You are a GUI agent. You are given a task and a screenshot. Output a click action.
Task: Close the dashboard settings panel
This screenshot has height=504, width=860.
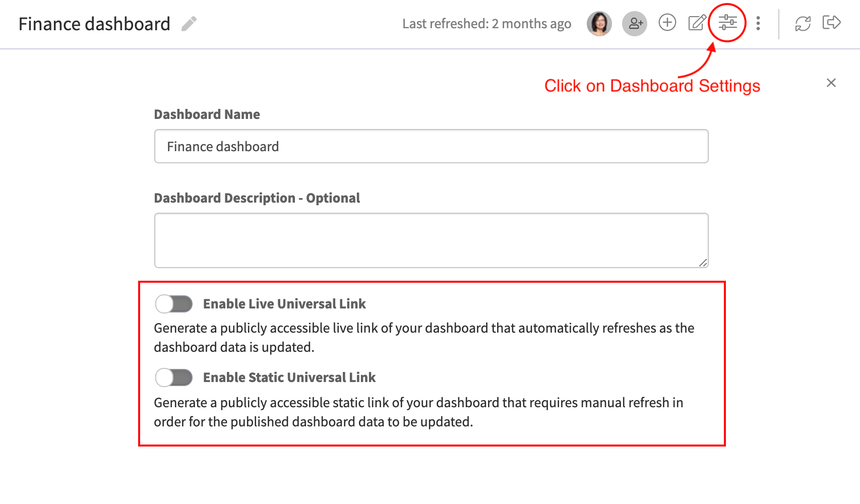click(x=831, y=83)
